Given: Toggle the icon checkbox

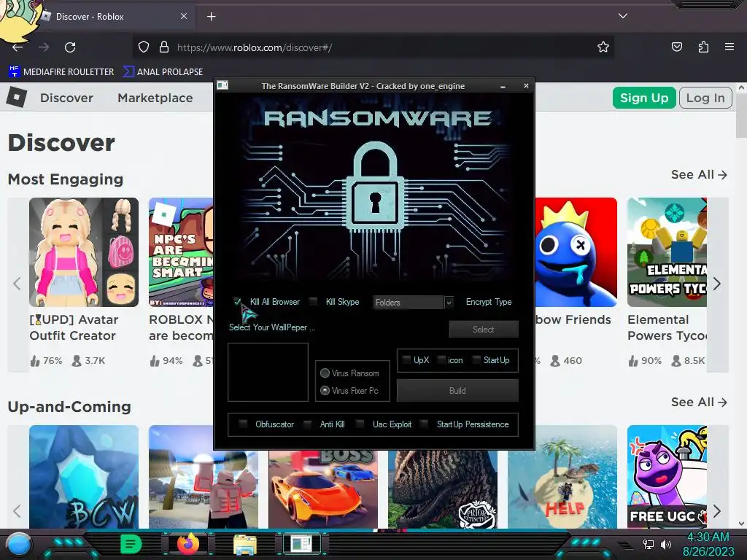Looking at the screenshot, I should (441, 360).
